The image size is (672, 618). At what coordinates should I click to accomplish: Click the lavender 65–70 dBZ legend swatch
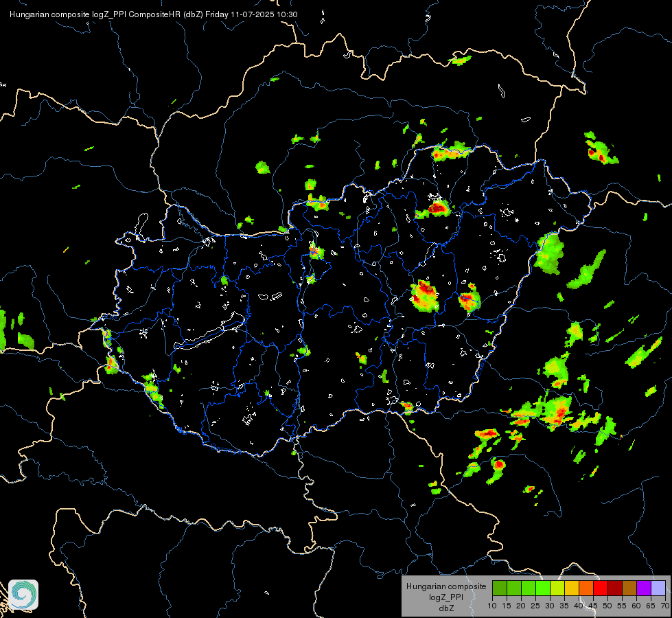click(x=658, y=588)
